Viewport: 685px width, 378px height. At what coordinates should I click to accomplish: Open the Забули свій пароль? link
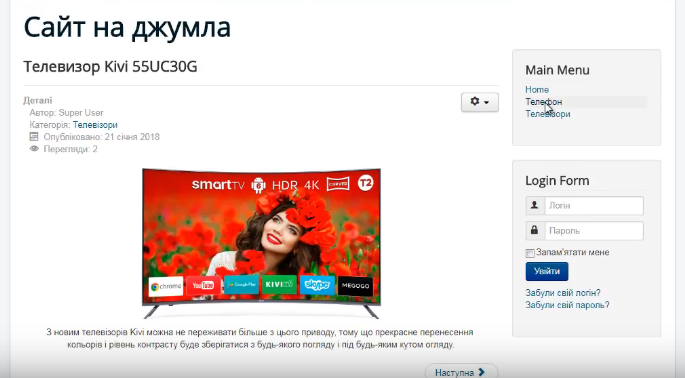(567, 305)
